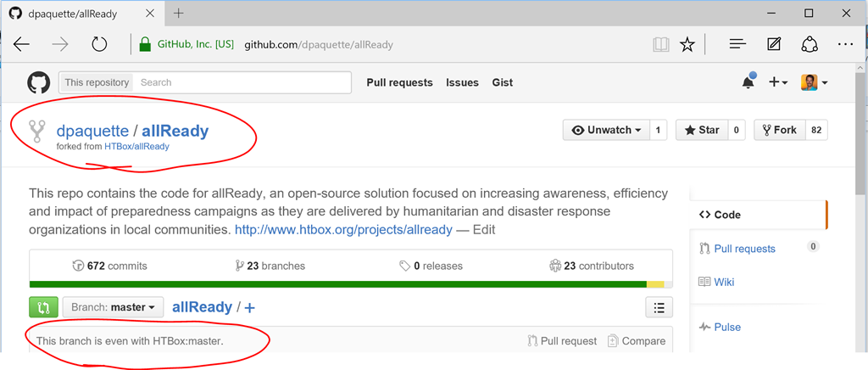Click the green compare branches button

coord(43,307)
